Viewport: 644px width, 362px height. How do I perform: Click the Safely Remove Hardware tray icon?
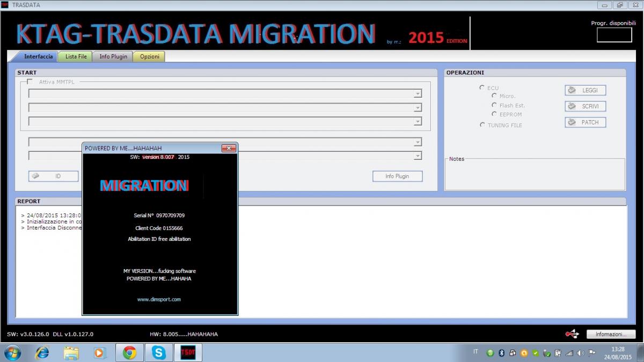pos(546,353)
